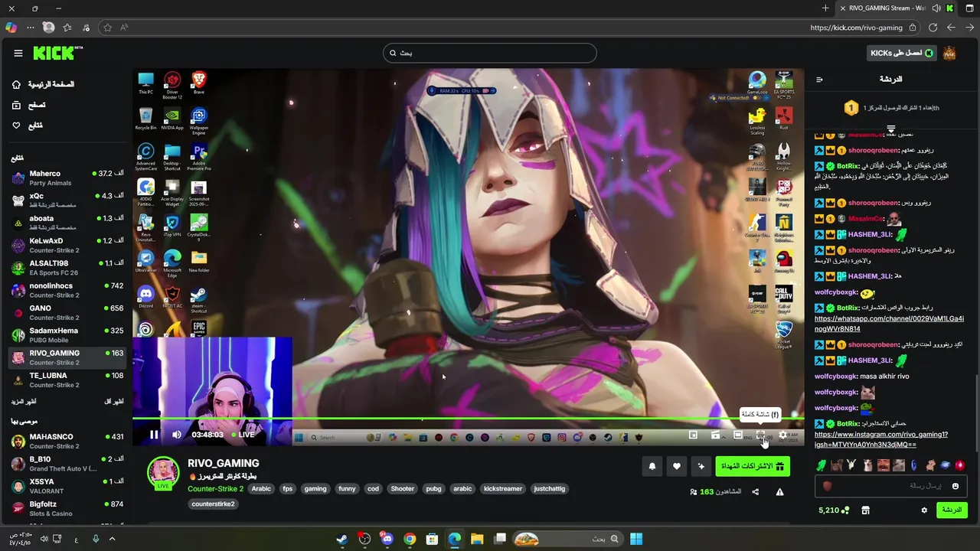Click the RIVO_GAMING channel avatar
Image resolution: width=980 pixels, height=551 pixels.
[x=163, y=472]
